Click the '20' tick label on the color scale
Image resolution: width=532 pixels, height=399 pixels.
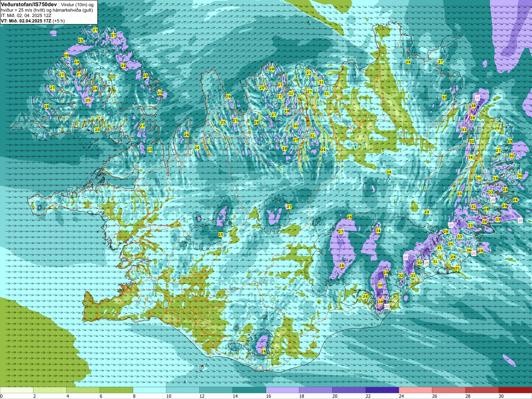coord(335,396)
